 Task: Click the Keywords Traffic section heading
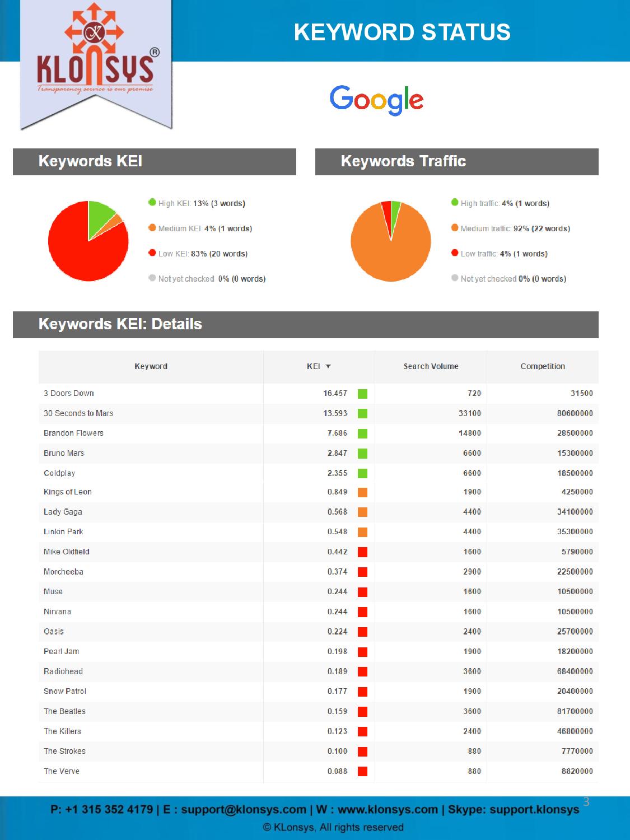coord(403,161)
